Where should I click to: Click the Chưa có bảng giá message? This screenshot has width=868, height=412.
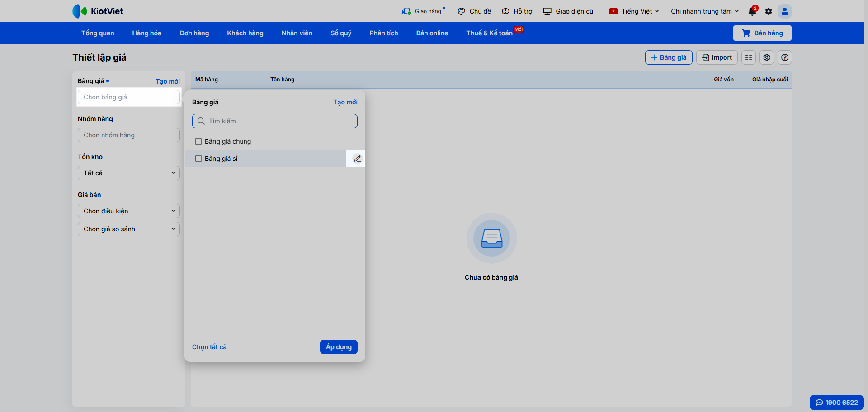point(491,277)
